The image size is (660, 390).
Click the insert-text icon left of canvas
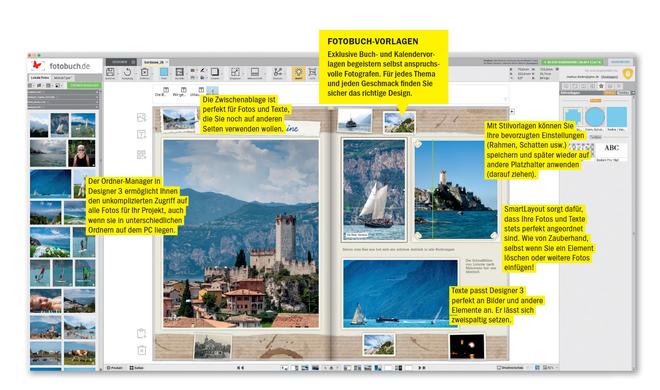(141, 135)
